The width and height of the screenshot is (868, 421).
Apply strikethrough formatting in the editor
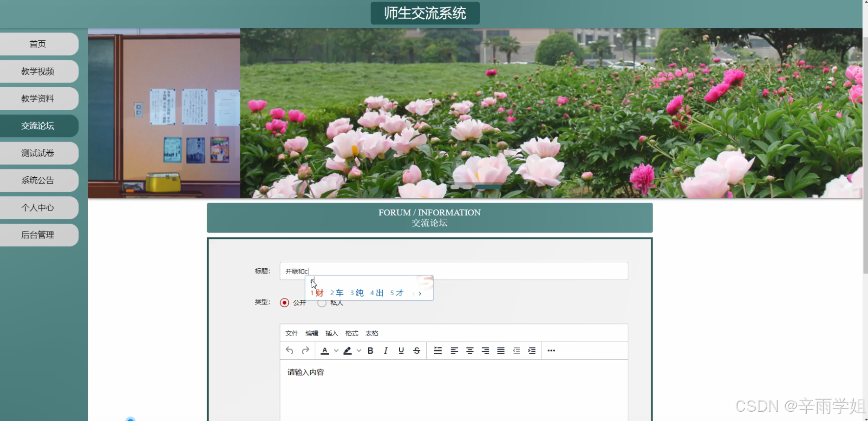click(x=417, y=350)
